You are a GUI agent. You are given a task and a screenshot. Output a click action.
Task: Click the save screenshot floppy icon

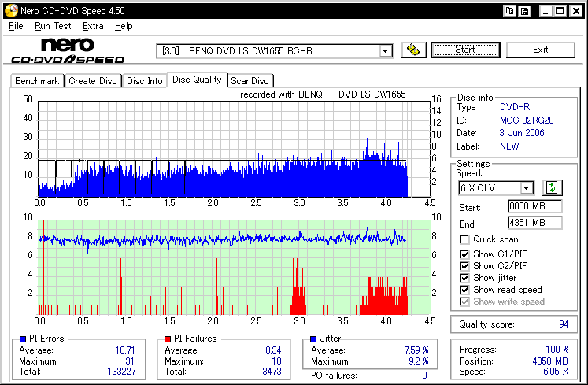[x=524, y=11]
